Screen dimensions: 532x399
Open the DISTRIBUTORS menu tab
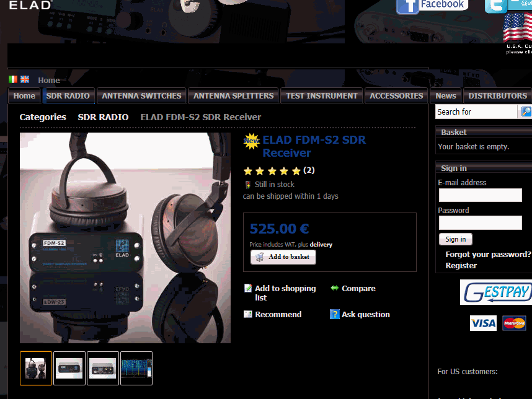[x=498, y=96]
